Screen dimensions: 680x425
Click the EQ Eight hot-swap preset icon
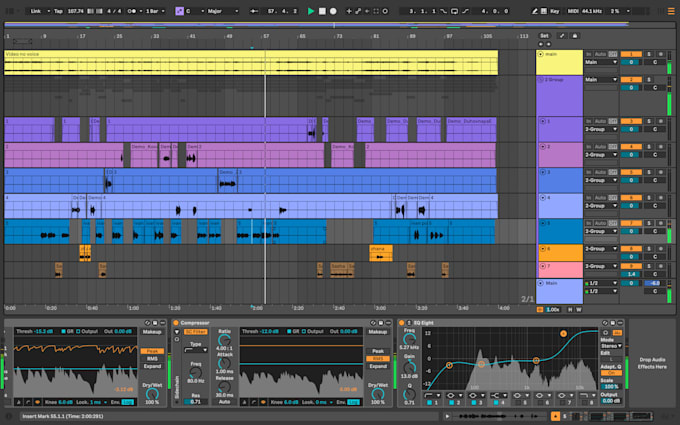(x=605, y=323)
